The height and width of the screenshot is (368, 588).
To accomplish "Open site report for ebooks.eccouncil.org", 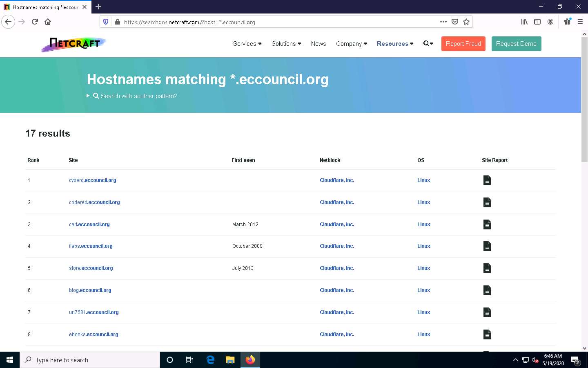I will click(487, 334).
